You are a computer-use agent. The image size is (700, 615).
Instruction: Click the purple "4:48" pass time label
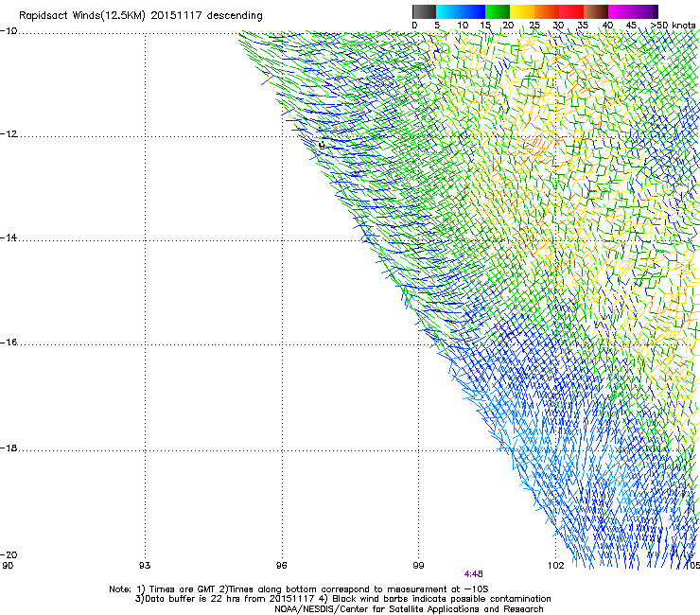click(474, 574)
